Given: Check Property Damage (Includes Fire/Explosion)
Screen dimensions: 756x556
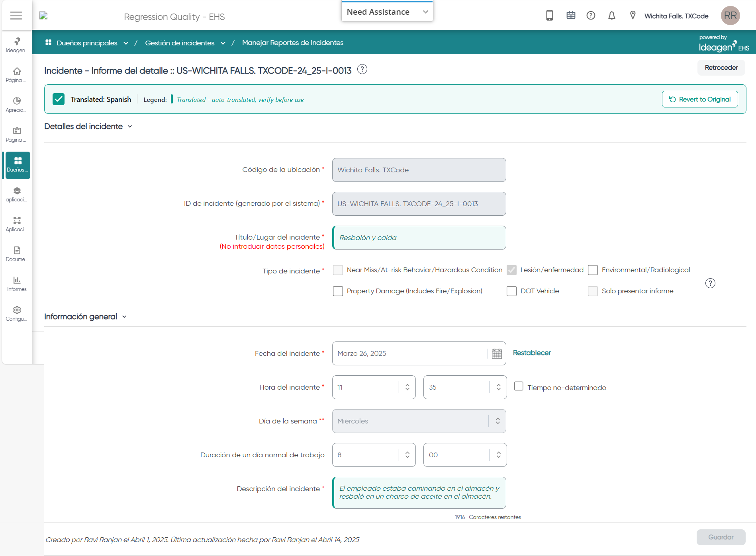Looking at the screenshot, I should pos(338,291).
